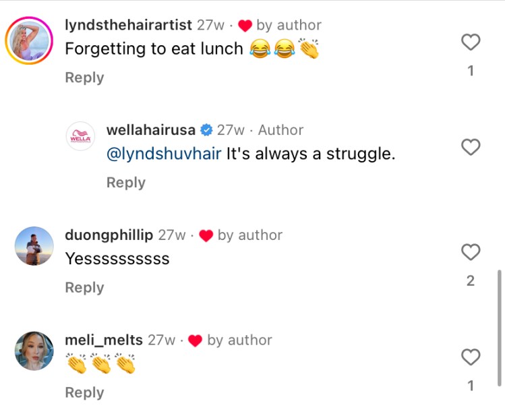Reply to wellahairusa's comment
This screenshot has width=505, height=420.
click(126, 183)
